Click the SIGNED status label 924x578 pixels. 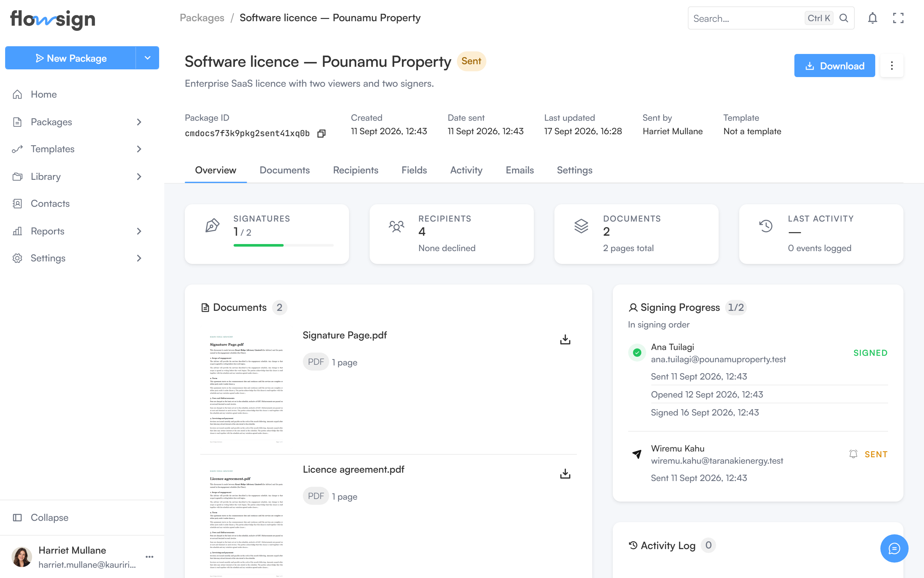tap(870, 353)
